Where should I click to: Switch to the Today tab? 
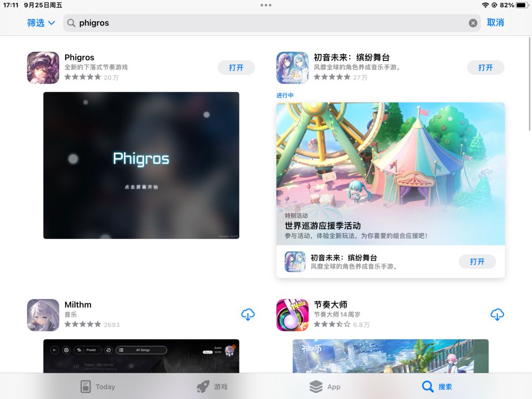[98, 387]
